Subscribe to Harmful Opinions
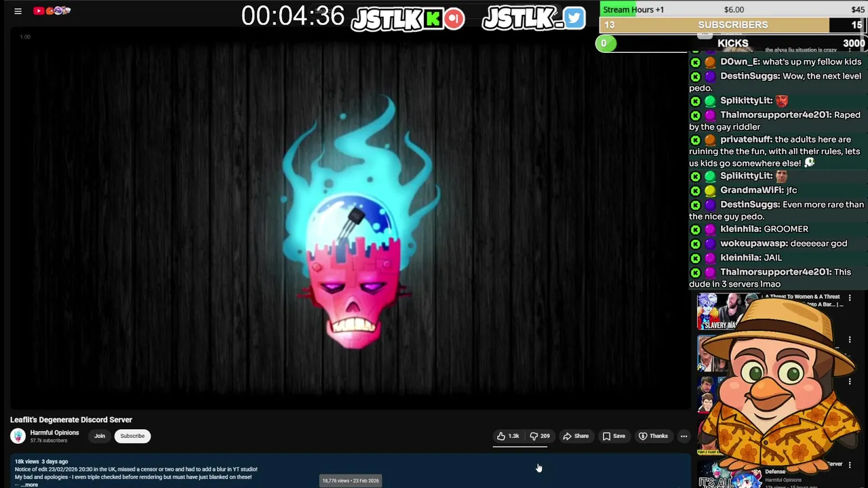Viewport: 868px width, 488px height. 132,436
